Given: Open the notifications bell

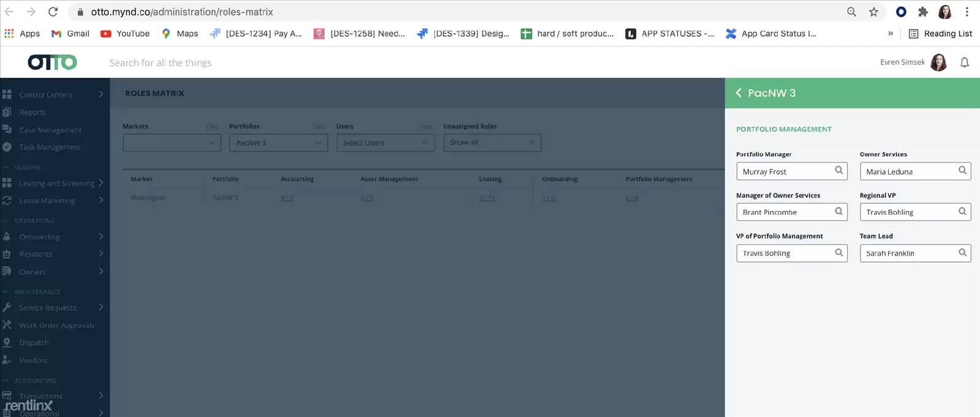Looking at the screenshot, I should pos(964,62).
